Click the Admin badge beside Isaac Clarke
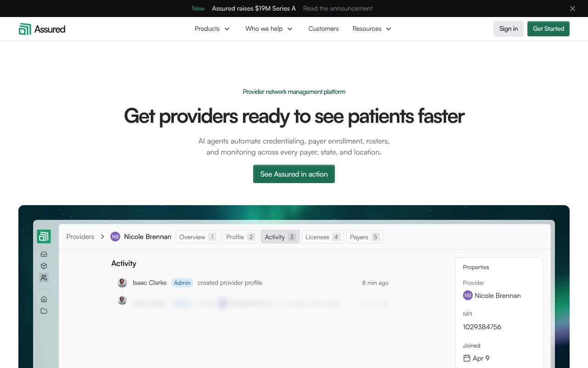The height and width of the screenshot is (368, 588). tap(182, 282)
